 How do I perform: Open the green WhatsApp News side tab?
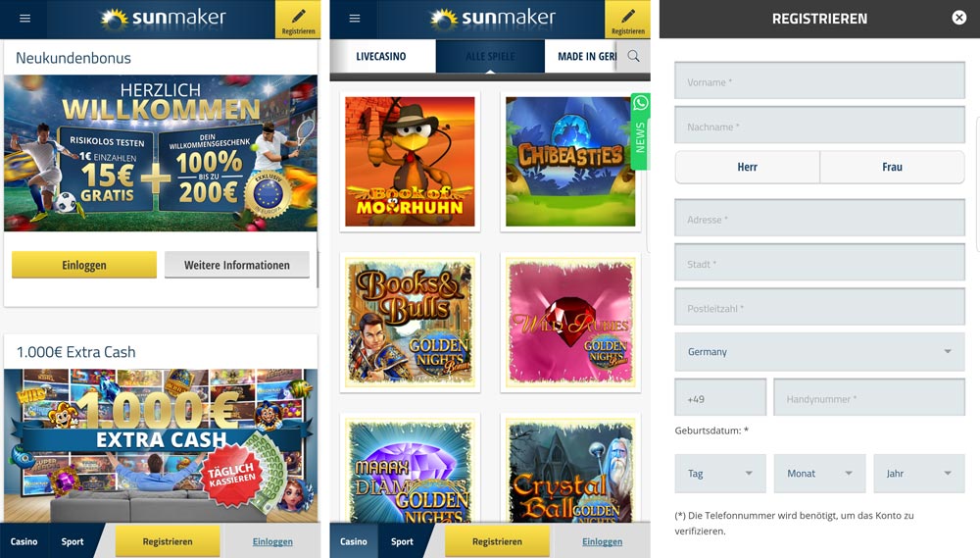click(640, 130)
